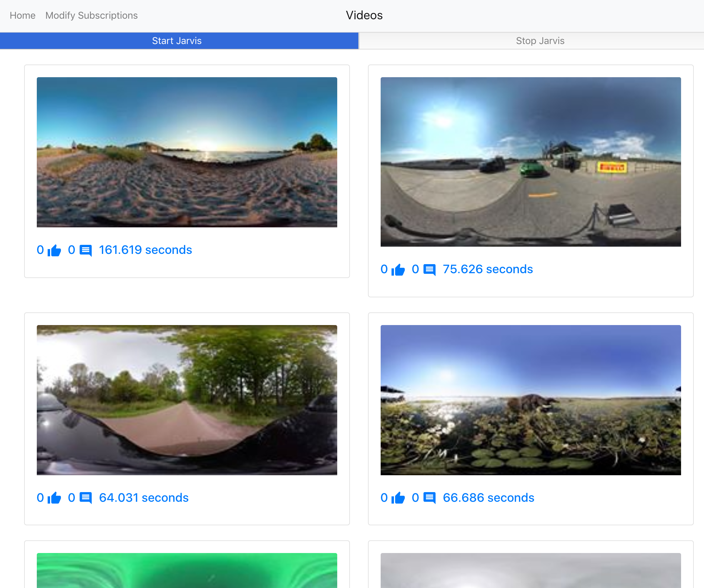
Task: Click comment icon on beach video
Action: pos(85,250)
